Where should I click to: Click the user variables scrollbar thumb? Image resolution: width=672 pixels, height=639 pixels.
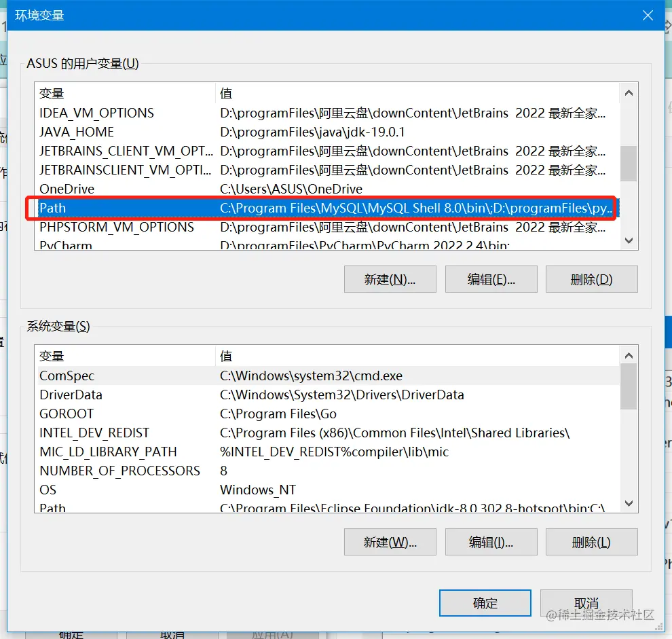[x=629, y=164]
